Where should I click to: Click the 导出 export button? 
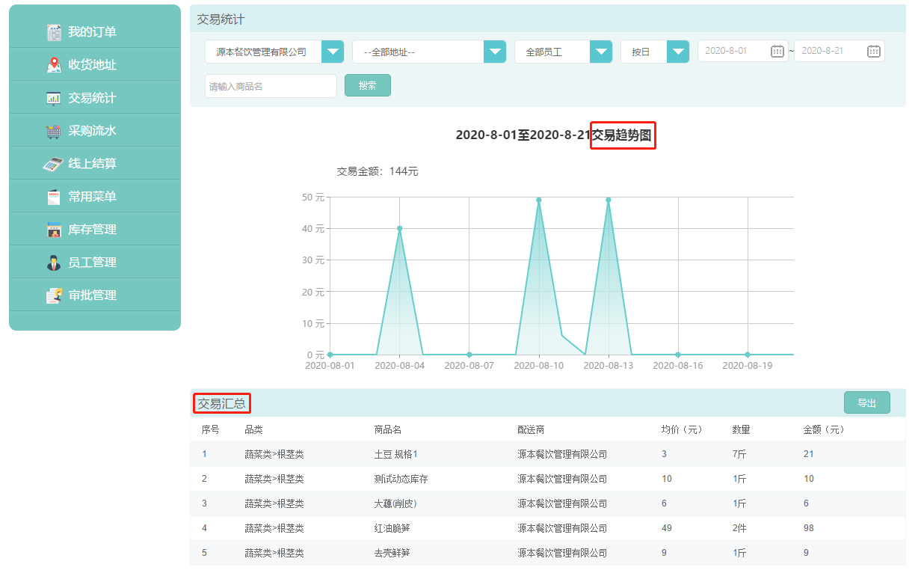(866, 402)
